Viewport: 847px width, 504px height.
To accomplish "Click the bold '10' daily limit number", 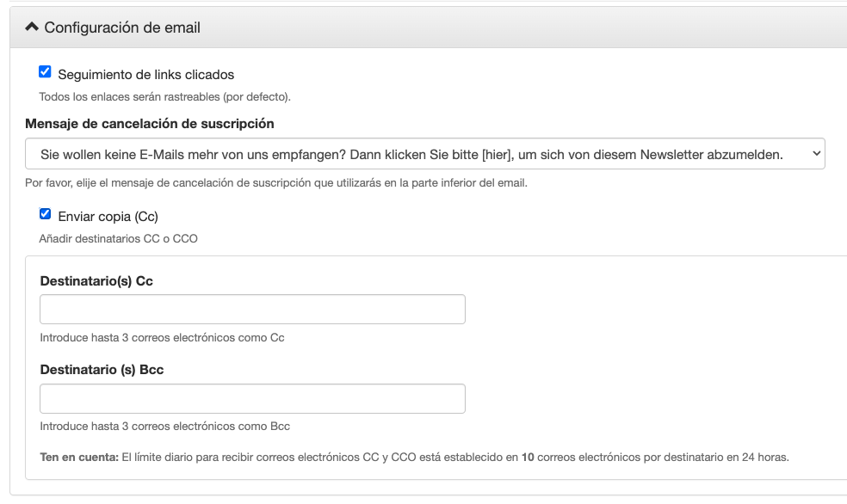I will 528,458.
